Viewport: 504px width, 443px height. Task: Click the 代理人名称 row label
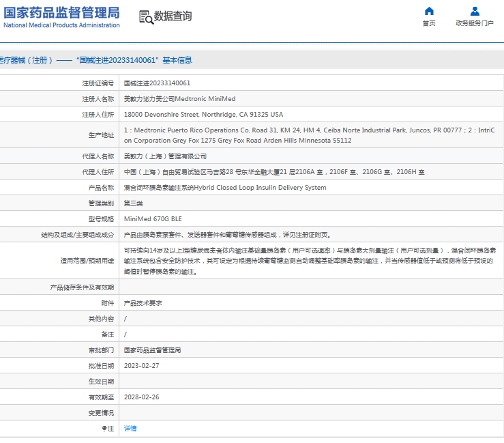(98, 156)
